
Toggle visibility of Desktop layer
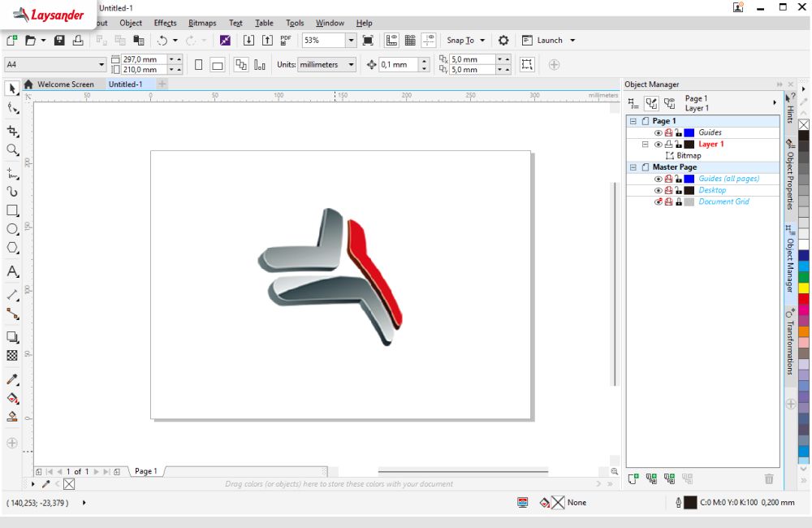coord(659,190)
